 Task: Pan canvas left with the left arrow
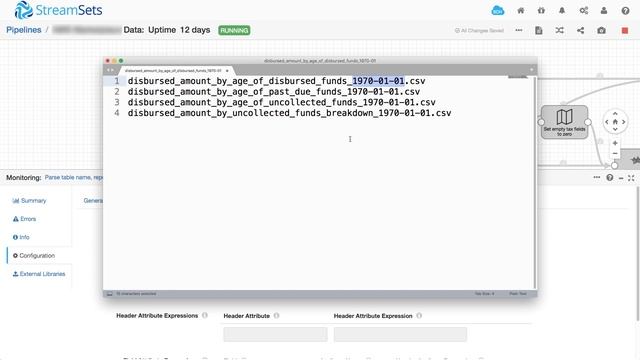[607, 122]
